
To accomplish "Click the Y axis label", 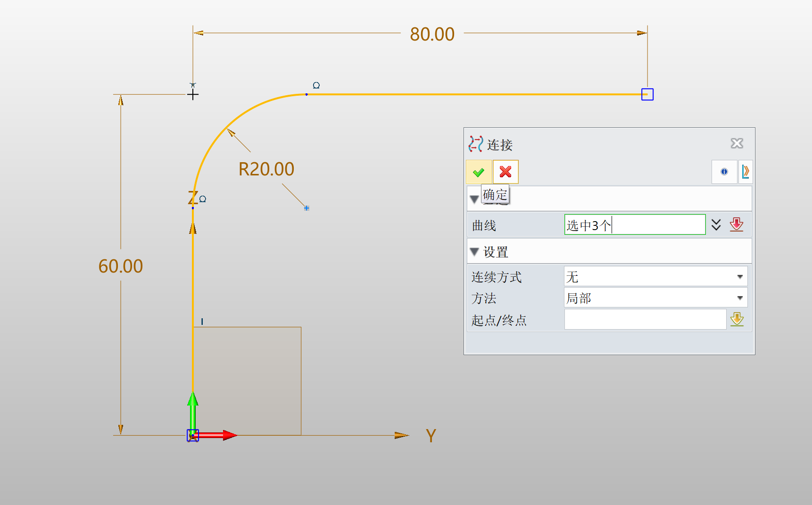I will pyautogui.click(x=431, y=436).
